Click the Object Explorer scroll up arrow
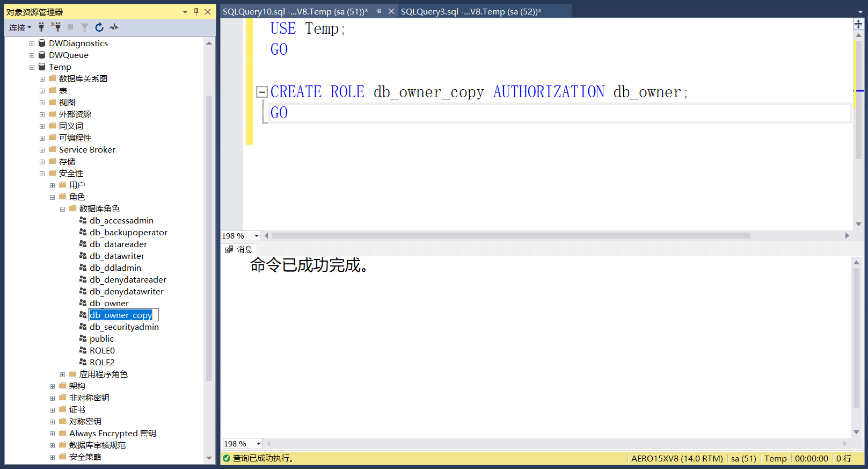Viewport: 868px width, 469px height. [209, 43]
